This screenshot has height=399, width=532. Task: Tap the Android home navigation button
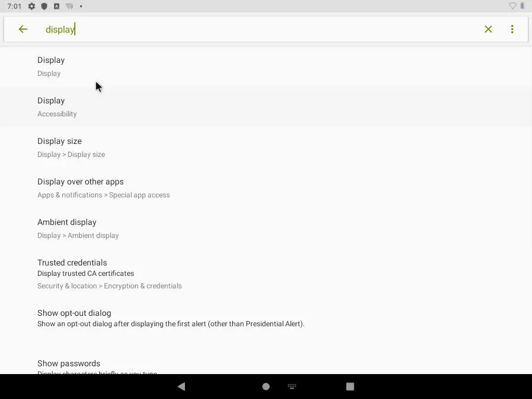266,387
